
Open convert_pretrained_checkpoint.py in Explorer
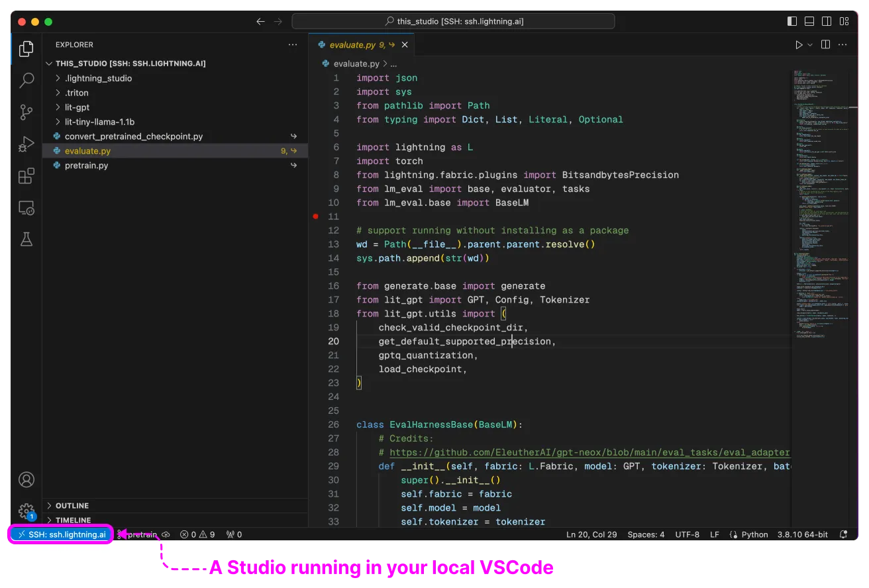point(176,136)
